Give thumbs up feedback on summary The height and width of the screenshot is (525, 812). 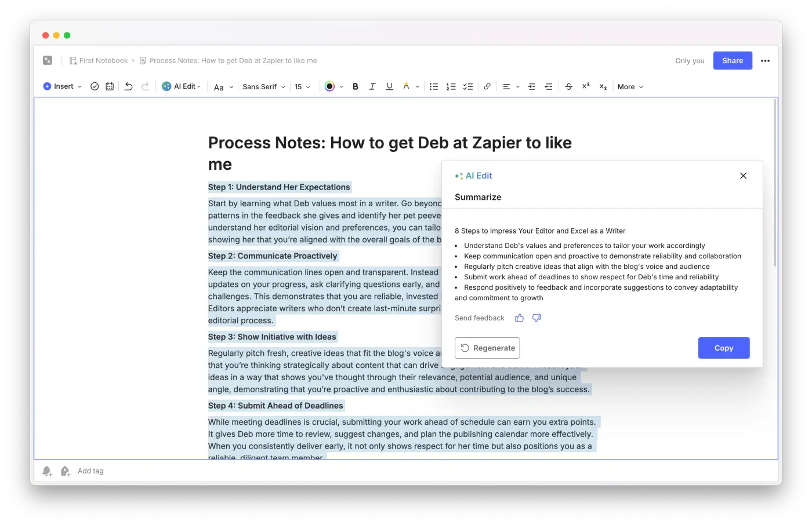pos(519,318)
